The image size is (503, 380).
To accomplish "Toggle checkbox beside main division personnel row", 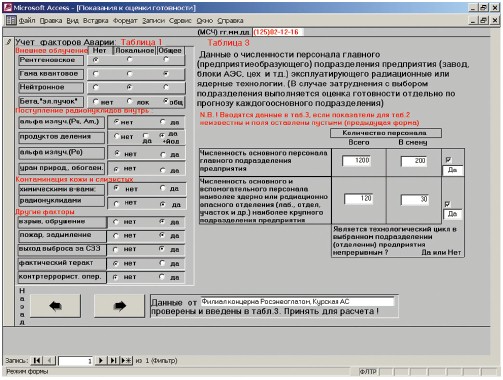I will pos(448,160).
